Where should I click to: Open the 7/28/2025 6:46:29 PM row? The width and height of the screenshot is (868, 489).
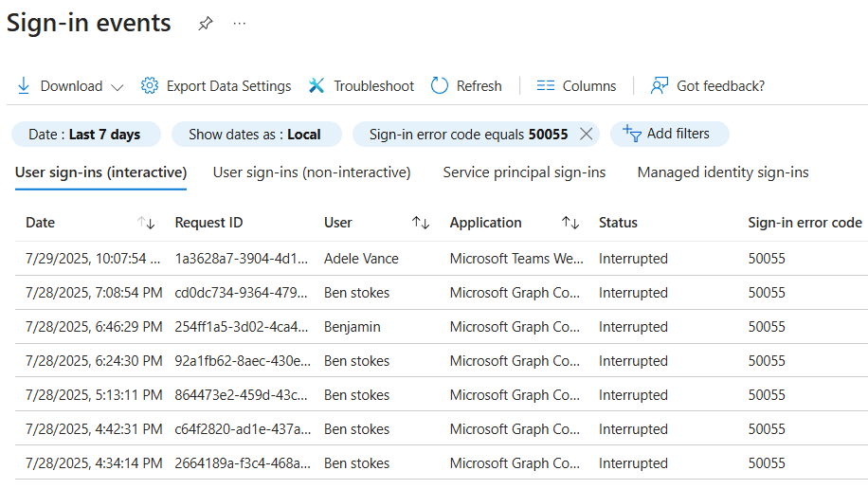(442, 327)
